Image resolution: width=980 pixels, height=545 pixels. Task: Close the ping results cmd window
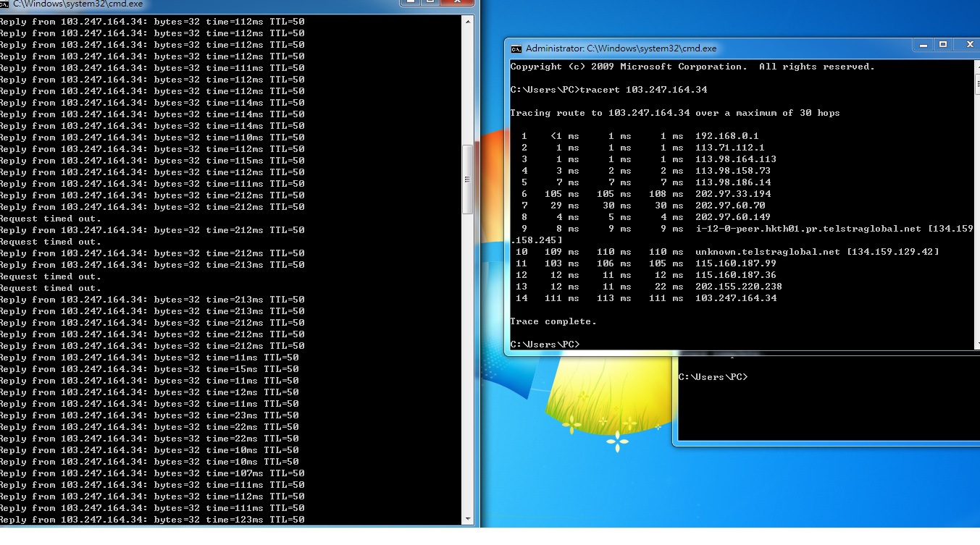[x=456, y=2]
